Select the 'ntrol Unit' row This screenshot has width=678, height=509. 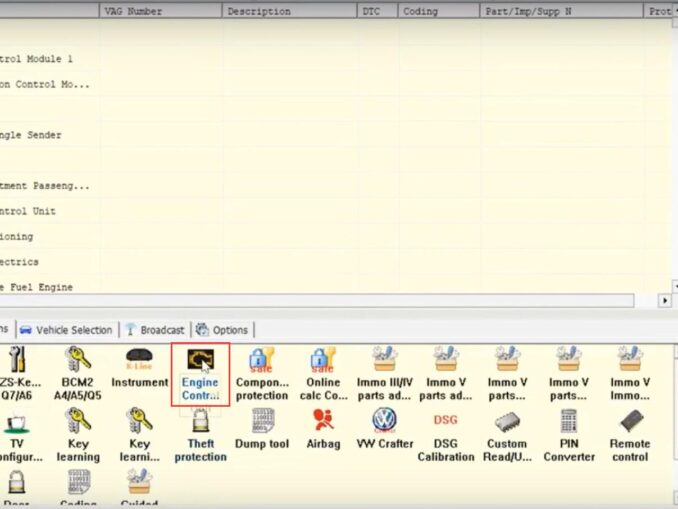coord(335,211)
